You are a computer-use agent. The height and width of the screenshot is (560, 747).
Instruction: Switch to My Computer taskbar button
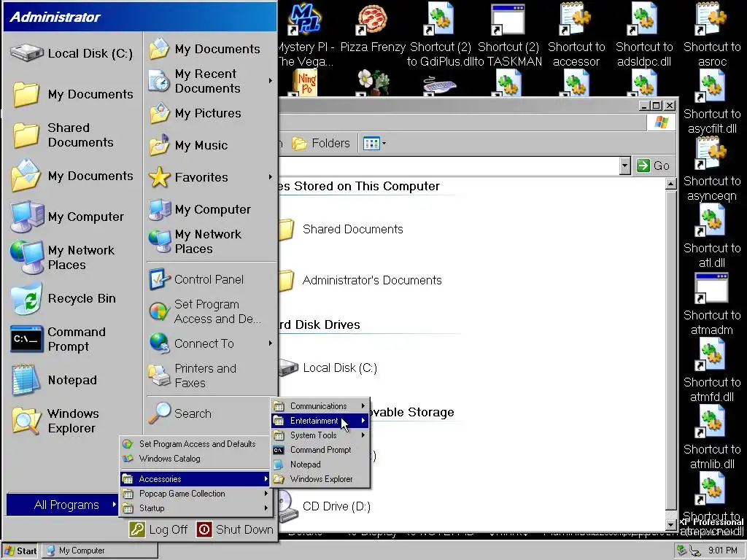(x=99, y=551)
